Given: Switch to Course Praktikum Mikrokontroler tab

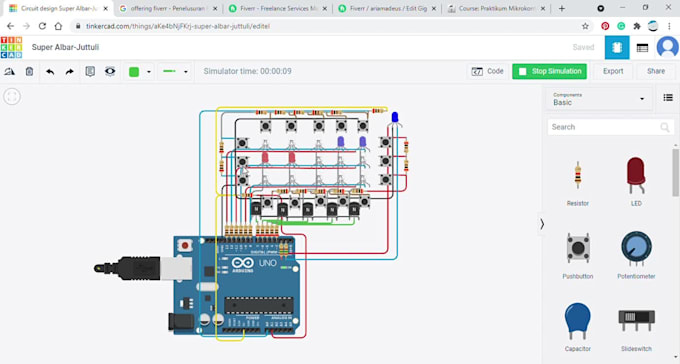Looking at the screenshot, I should click(496, 8).
